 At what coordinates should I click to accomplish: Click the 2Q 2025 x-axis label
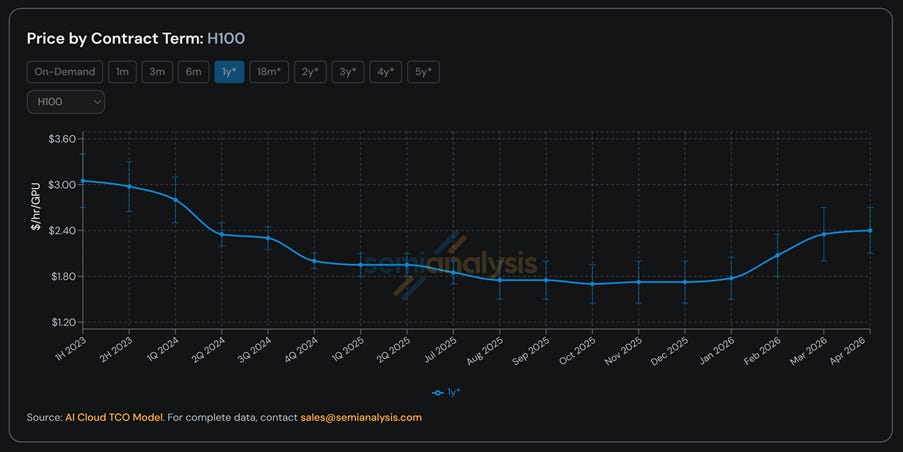[393, 350]
